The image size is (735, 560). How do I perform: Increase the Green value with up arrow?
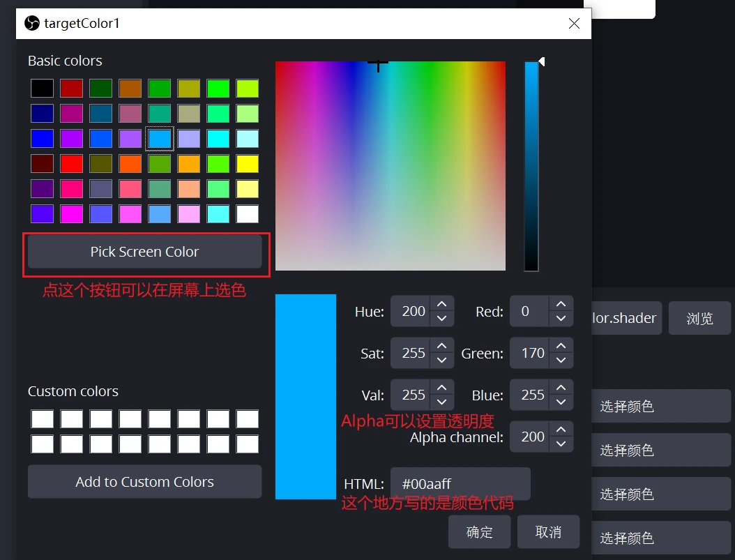coord(561,346)
